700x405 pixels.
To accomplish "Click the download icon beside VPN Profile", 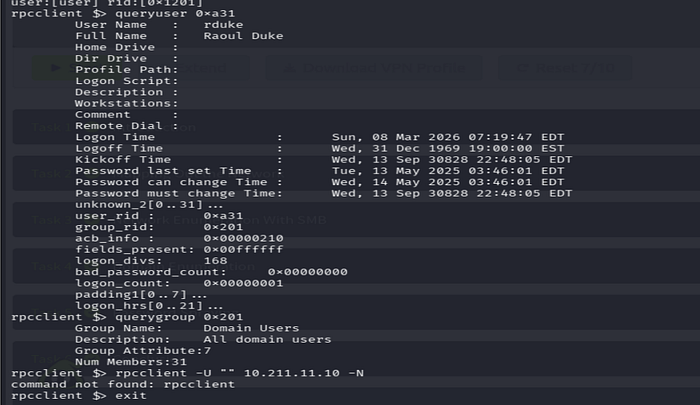I will tap(290, 68).
